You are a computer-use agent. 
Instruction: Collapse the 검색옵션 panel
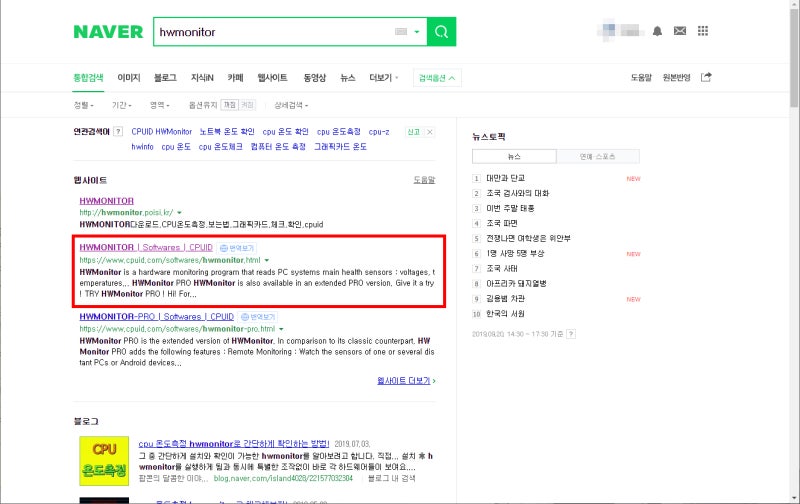[437, 78]
